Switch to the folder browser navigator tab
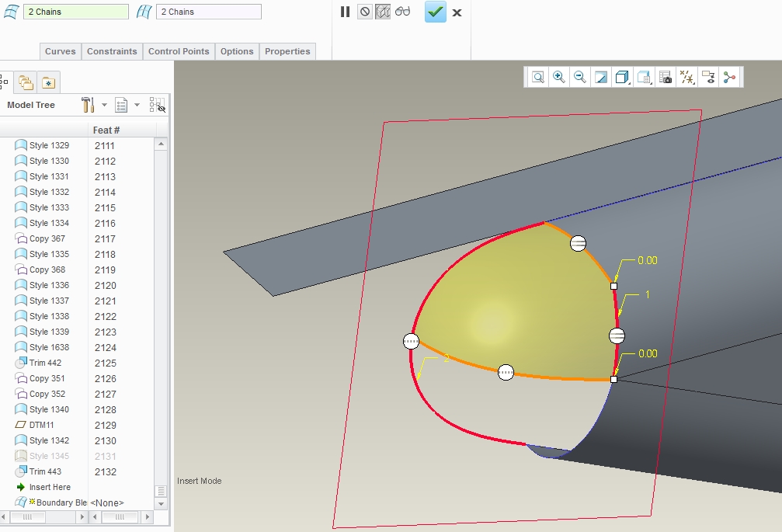782x532 pixels. pos(26,83)
